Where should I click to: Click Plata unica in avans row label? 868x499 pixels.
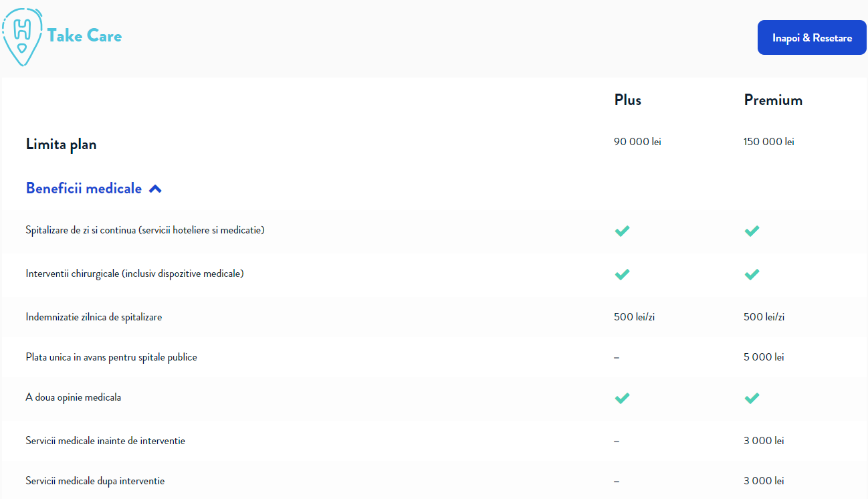click(112, 357)
